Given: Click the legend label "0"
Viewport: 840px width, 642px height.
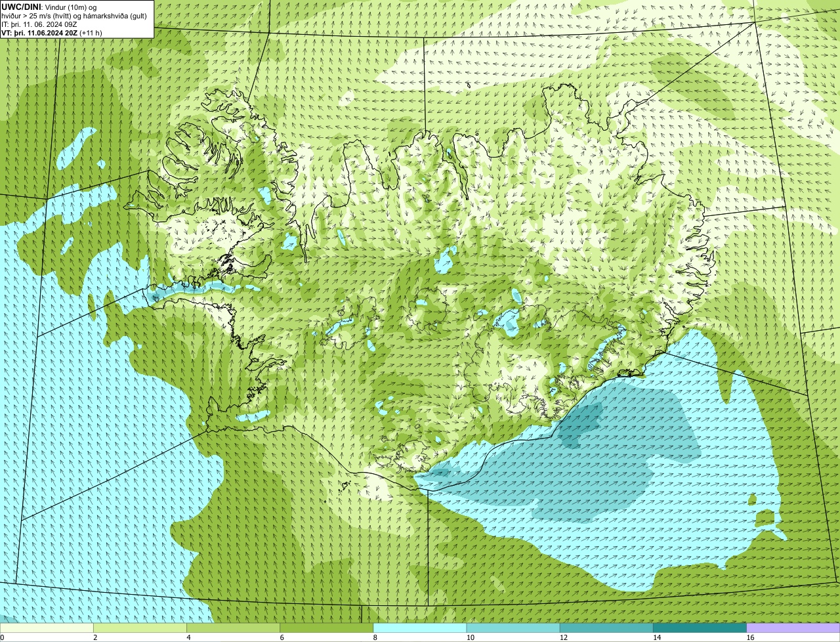Looking at the screenshot, I should click(3, 637).
